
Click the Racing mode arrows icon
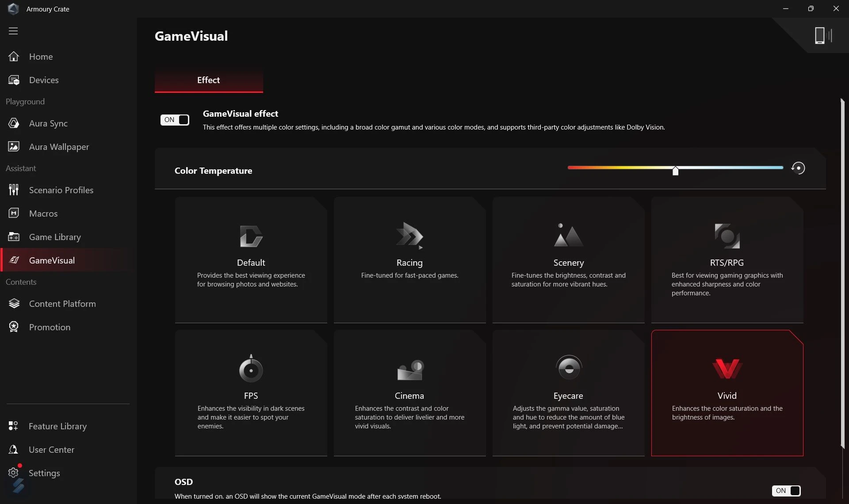(x=409, y=235)
